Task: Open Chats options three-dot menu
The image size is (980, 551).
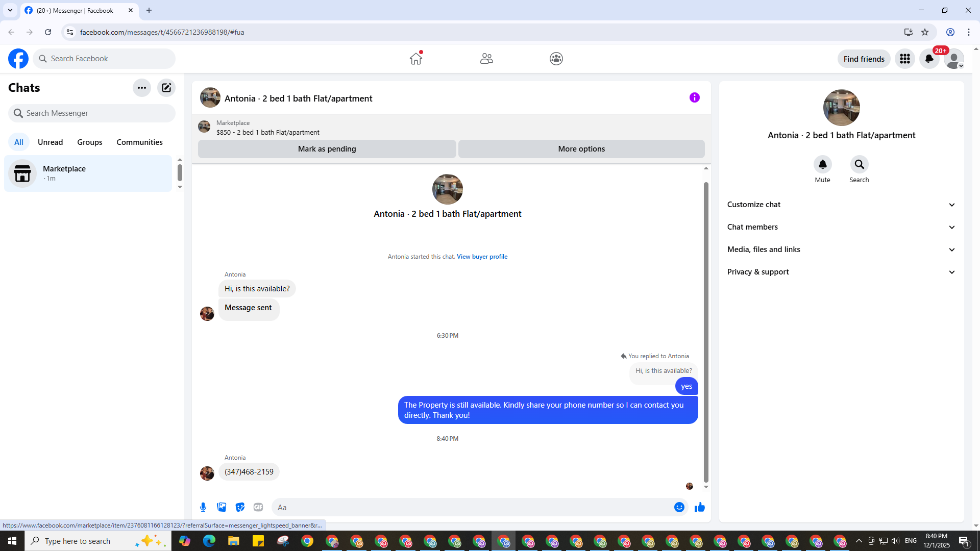Action: coord(142,88)
